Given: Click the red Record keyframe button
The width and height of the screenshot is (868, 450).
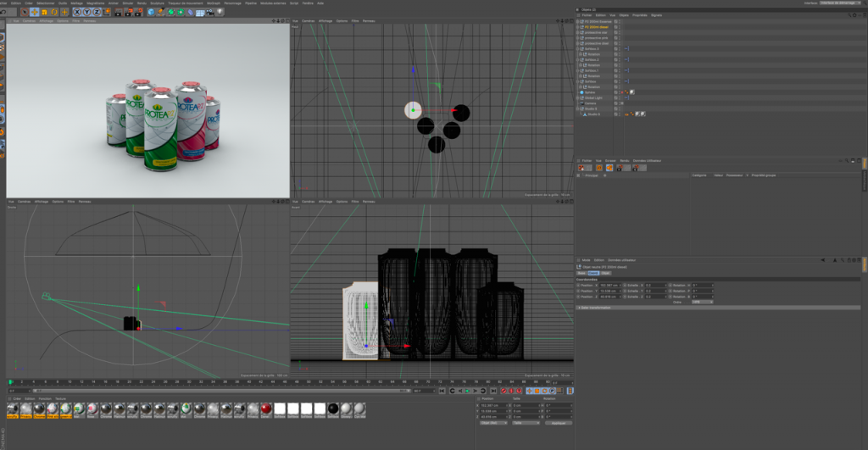Looking at the screenshot, I should 504,391.
